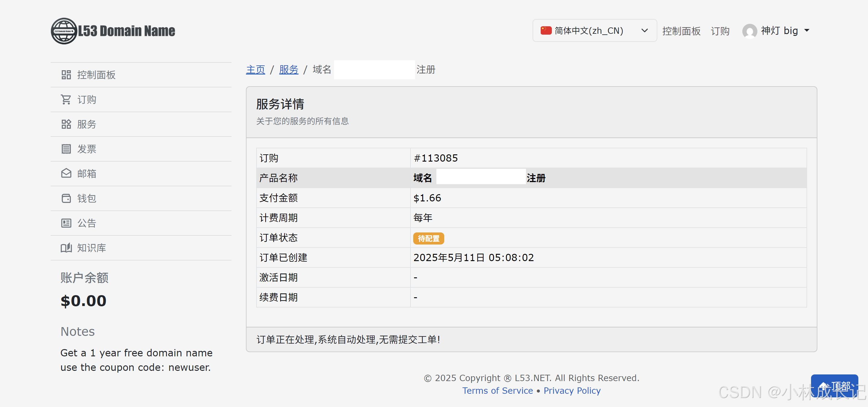Click the 发票 invoice icon in sidebar
The width and height of the screenshot is (868, 407).
[x=66, y=149]
